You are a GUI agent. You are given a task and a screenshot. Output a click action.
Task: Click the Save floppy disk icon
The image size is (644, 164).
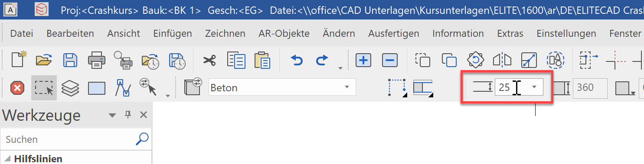[71, 60]
